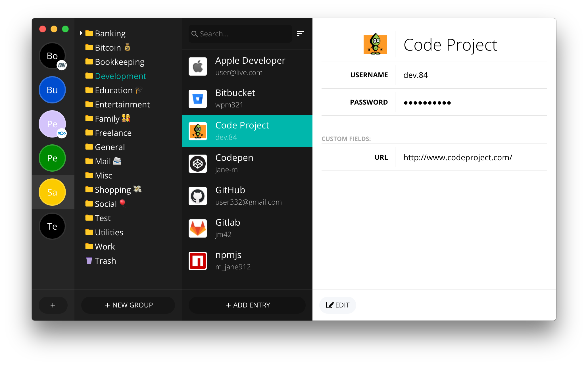
Task: Switch to the blue Bu vault avatar
Action: tap(52, 90)
